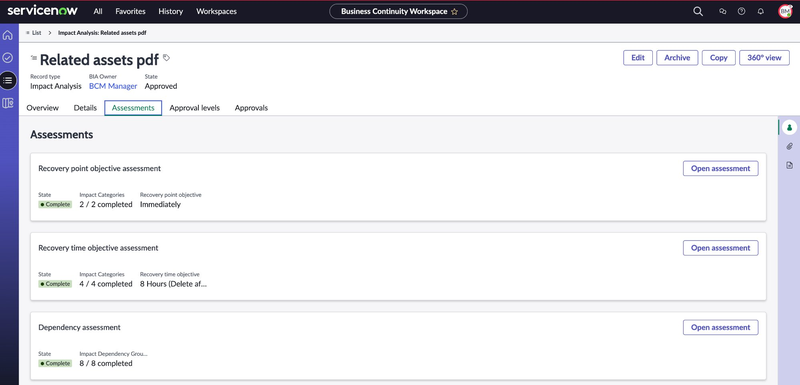Select the List icon in left sidebar
Image resolution: width=800 pixels, height=385 pixels.
[x=8, y=80]
